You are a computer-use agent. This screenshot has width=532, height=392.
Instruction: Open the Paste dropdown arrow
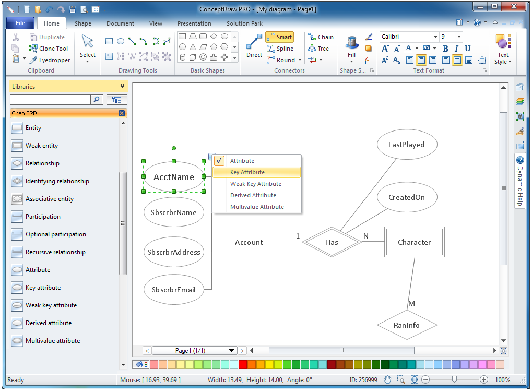24,58
